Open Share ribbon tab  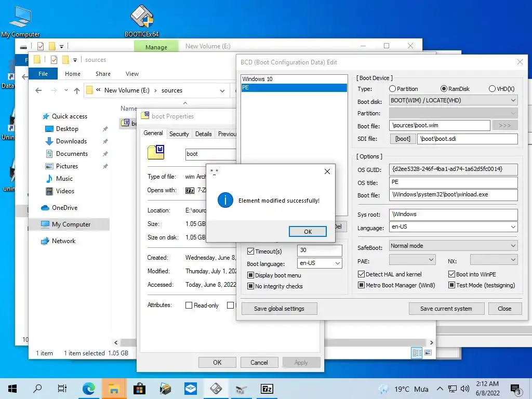pos(103,74)
